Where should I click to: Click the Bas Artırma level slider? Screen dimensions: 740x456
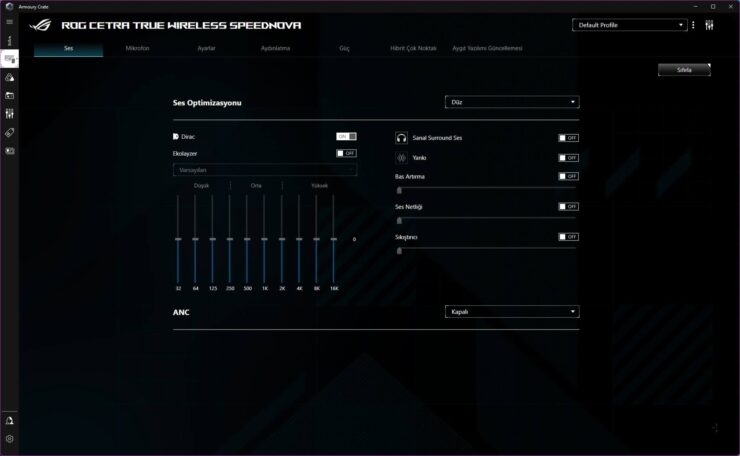point(486,190)
